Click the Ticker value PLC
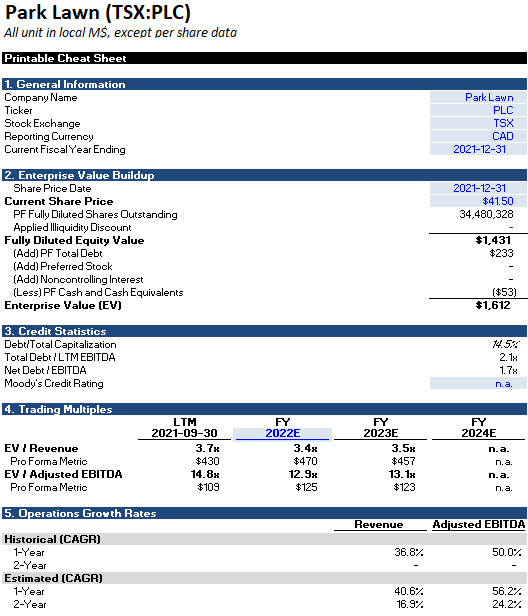This screenshot has width=528, height=616. [478, 110]
